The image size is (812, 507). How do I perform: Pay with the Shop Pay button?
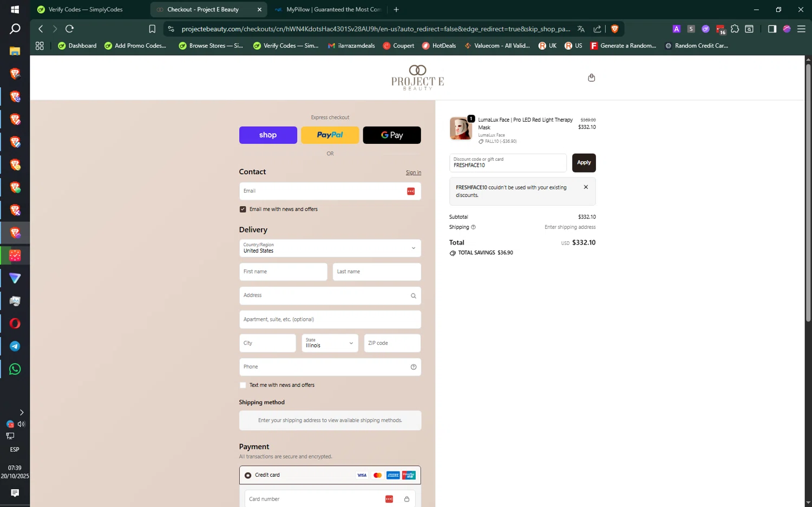coord(268,135)
